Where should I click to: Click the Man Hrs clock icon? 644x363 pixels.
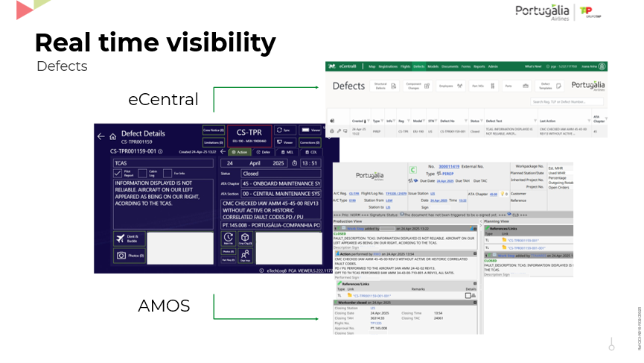point(229,239)
